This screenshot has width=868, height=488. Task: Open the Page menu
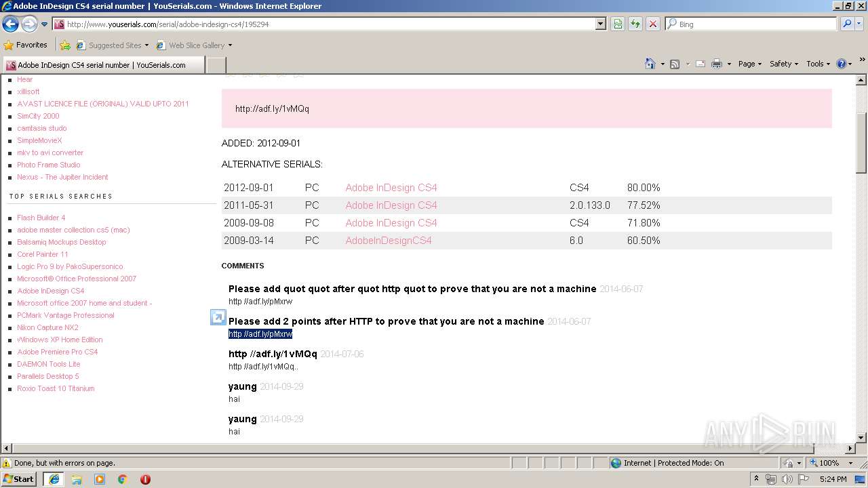point(749,64)
